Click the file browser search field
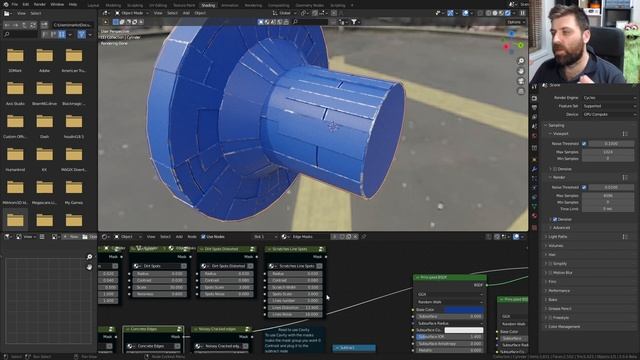The height and width of the screenshot is (360, 640). (20, 35)
